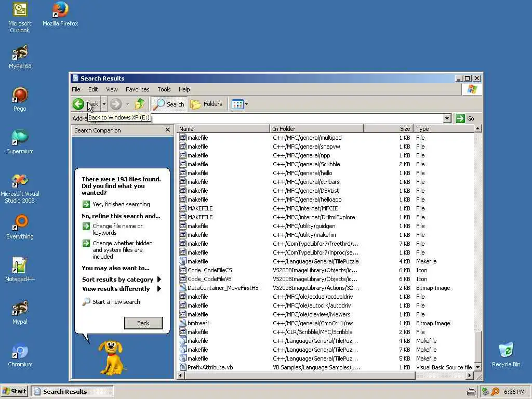Select DataContainer_MoveFirstHS bitmap file

pyautogui.click(x=222, y=288)
